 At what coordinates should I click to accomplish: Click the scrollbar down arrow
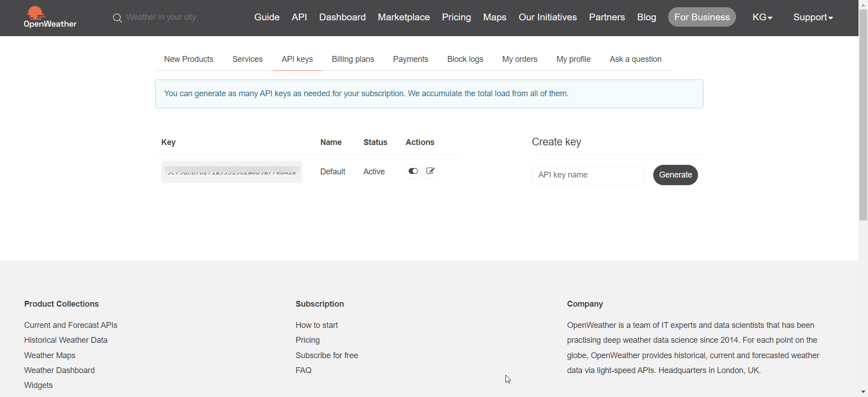tap(863, 392)
